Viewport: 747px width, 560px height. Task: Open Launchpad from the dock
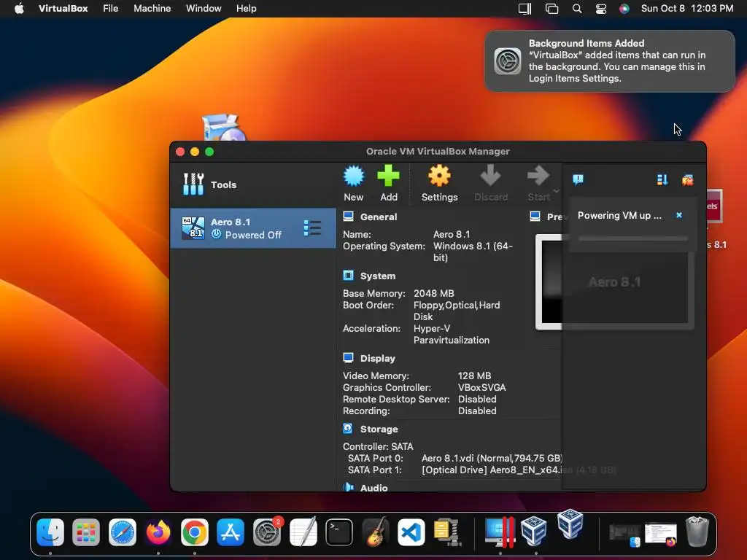tap(86, 532)
